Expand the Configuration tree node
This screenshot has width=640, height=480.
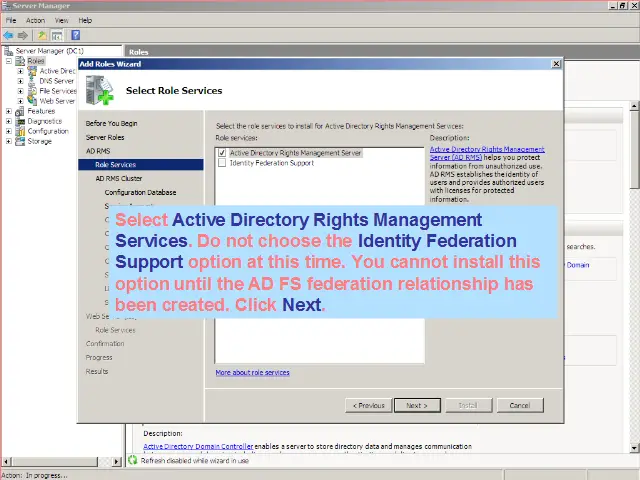(9, 131)
